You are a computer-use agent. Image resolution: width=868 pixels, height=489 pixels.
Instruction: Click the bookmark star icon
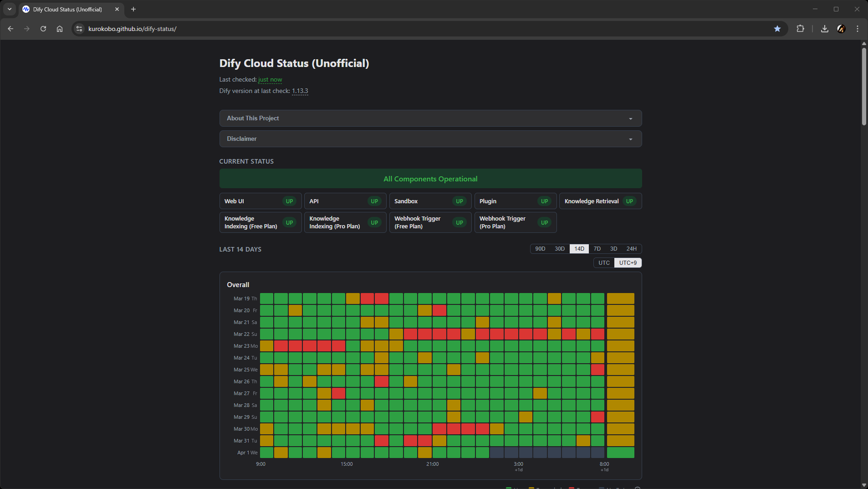777,29
